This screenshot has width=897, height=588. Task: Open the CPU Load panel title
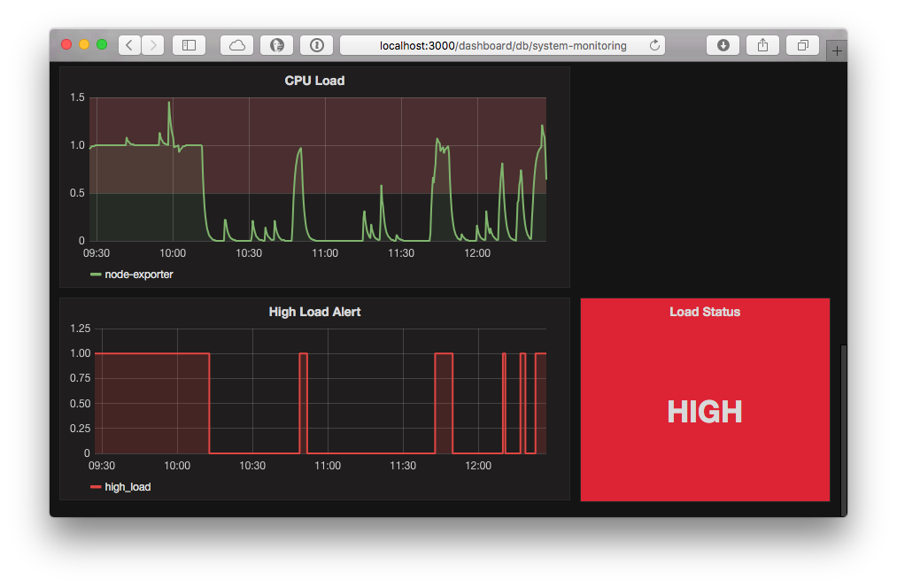tap(314, 81)
